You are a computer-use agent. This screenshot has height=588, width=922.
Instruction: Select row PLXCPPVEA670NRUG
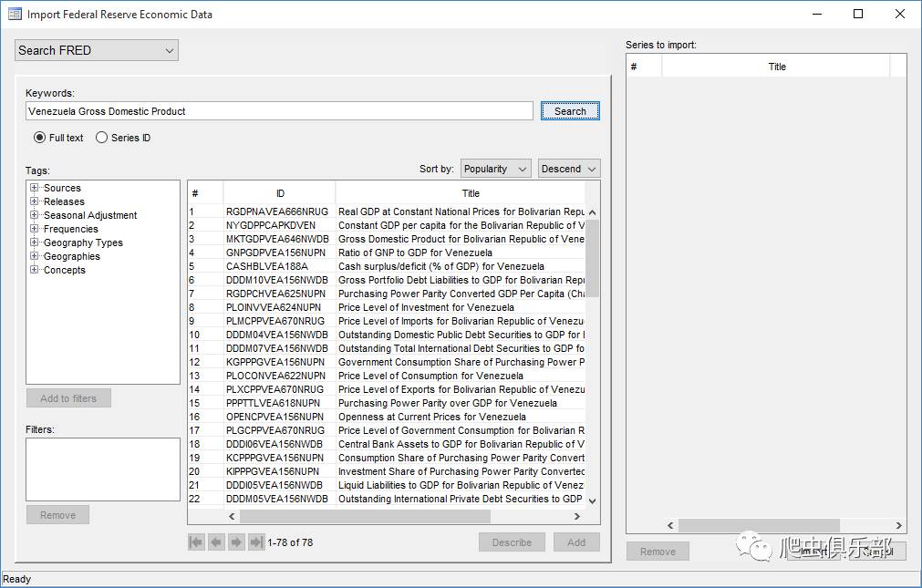pos(387,389)
